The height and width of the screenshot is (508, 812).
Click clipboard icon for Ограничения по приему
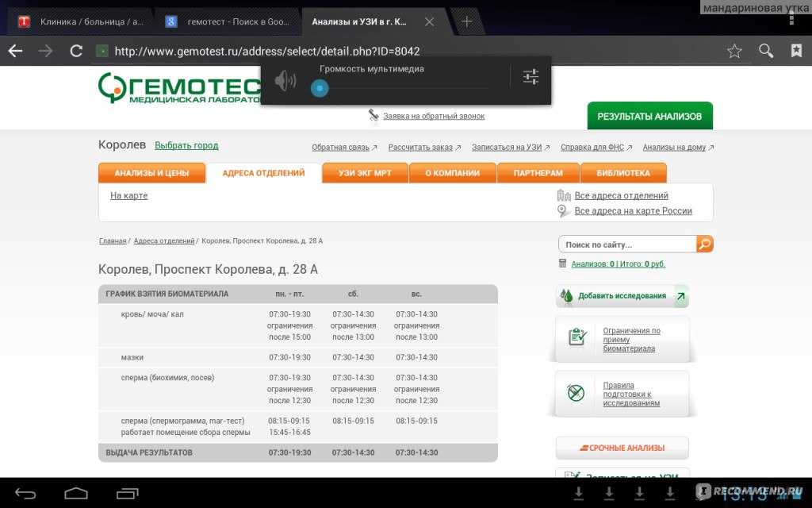(x=577, y=337)
